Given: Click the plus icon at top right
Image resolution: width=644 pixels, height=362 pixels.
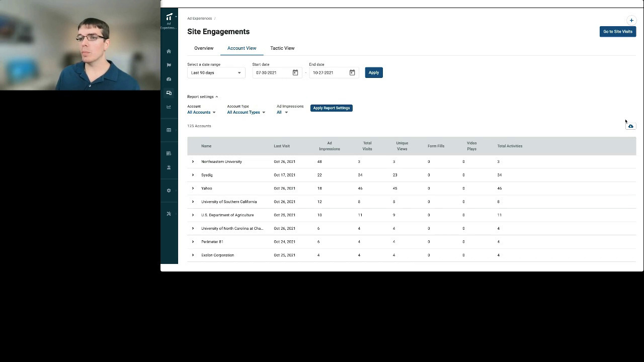Looking at the screenshot, I should [x=631, y=21].
